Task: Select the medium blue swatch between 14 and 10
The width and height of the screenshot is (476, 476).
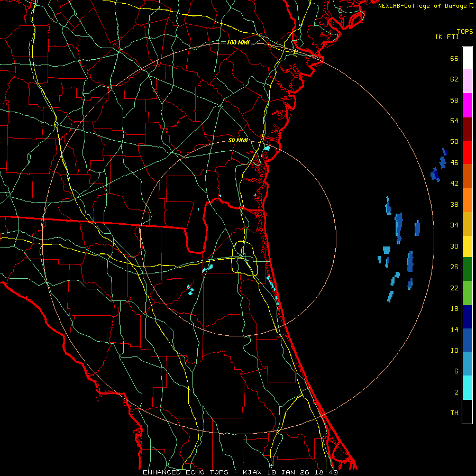Action: [467, 340]
